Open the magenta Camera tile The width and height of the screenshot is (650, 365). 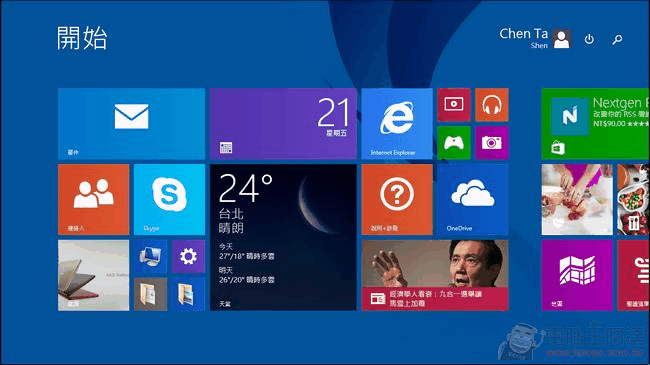pos(492,143)
